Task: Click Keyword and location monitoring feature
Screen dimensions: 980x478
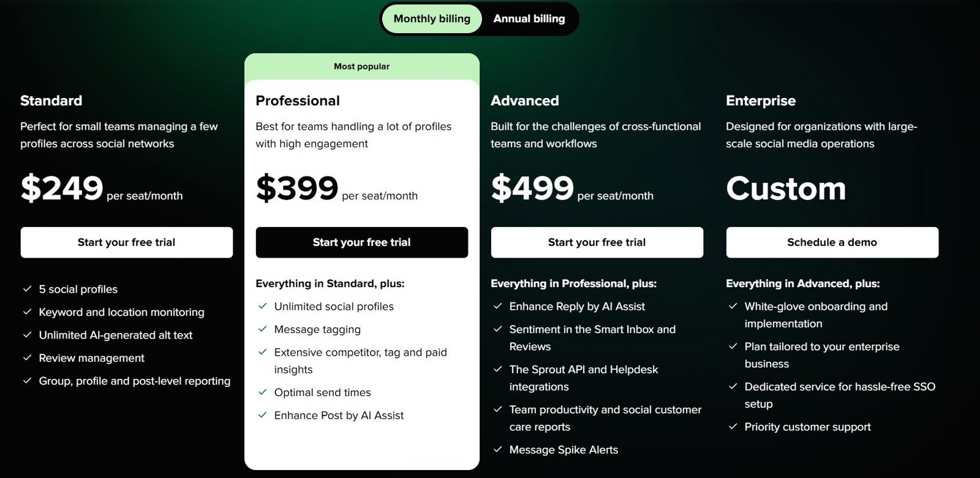Action: [121, 312]
